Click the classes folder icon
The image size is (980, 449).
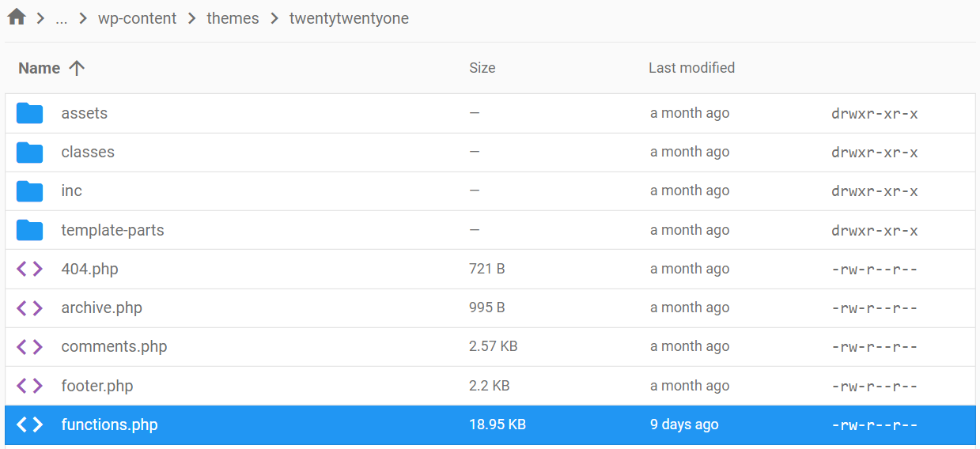(30, 152)
